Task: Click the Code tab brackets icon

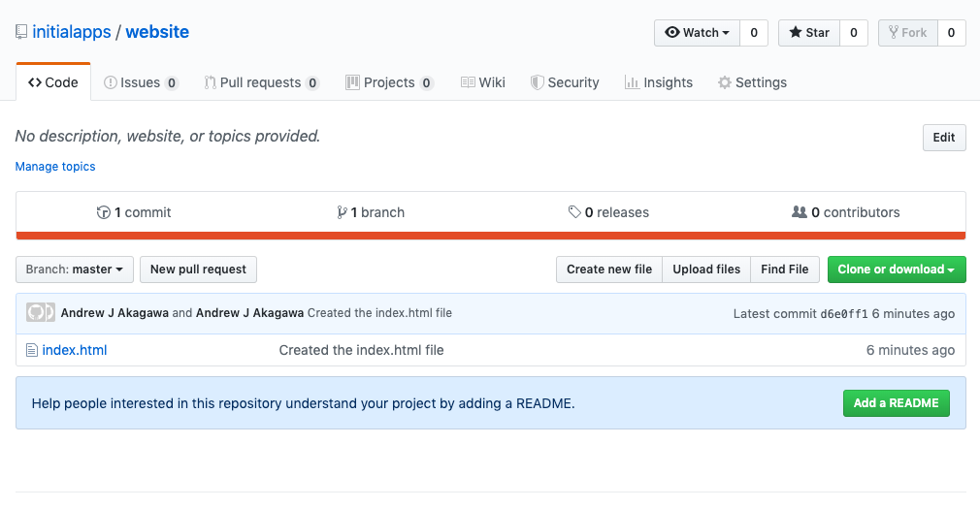Action: (x=35, y=82)
